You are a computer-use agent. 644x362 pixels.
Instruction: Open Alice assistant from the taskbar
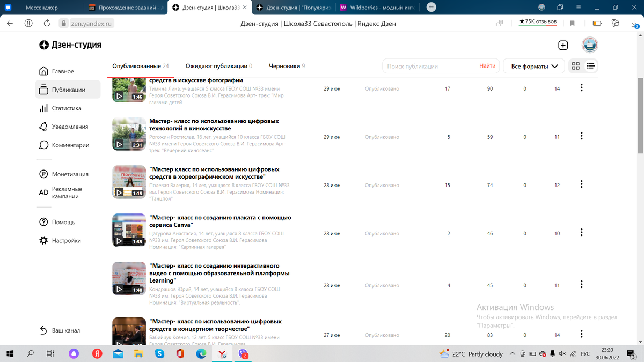[74, 354]
